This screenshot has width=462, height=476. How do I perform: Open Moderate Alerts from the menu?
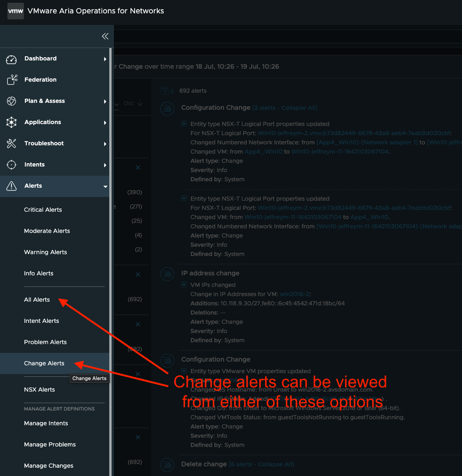click(x=47, y=231)
